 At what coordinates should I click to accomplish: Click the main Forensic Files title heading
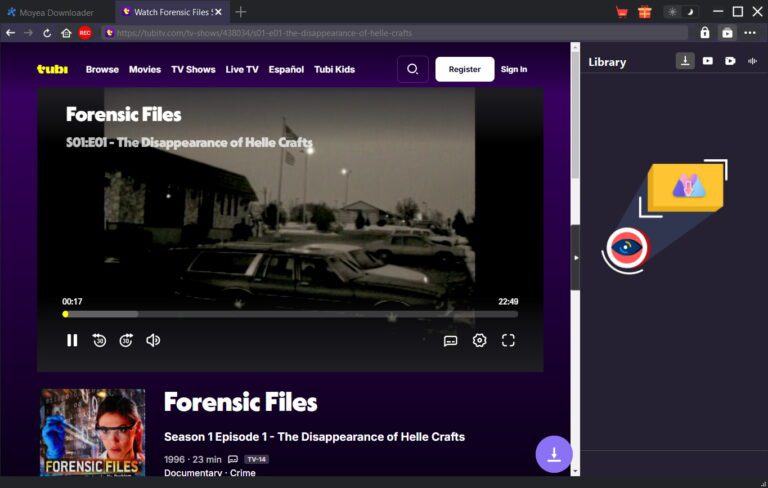tap(240, 402)
